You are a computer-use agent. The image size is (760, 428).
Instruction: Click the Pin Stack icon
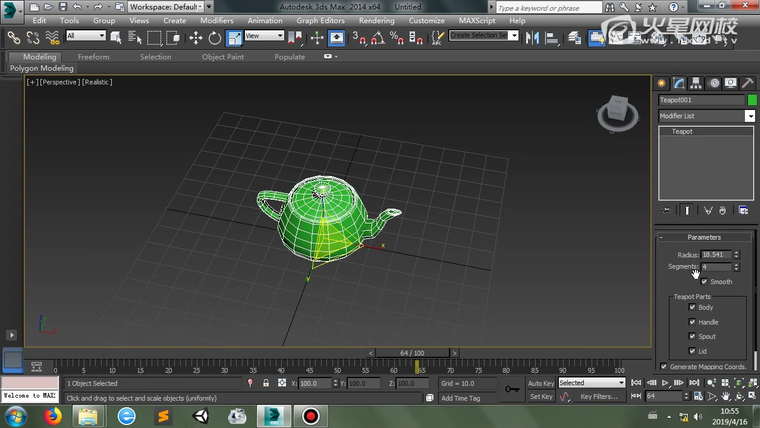click(x=667, y=210)
